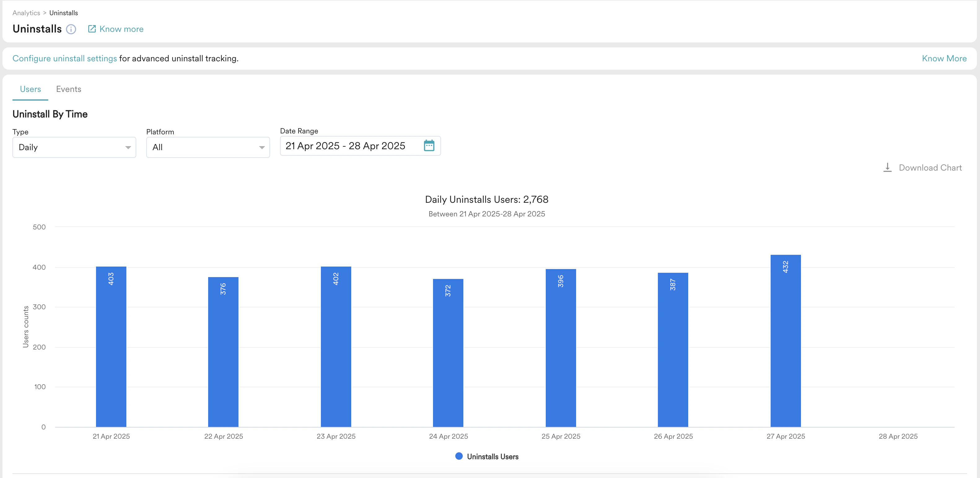The width and height of the screenshot is (980, 478).
Task: Click the 24 Apr 2025 bar (372)
Action: [x=448, y=354]
